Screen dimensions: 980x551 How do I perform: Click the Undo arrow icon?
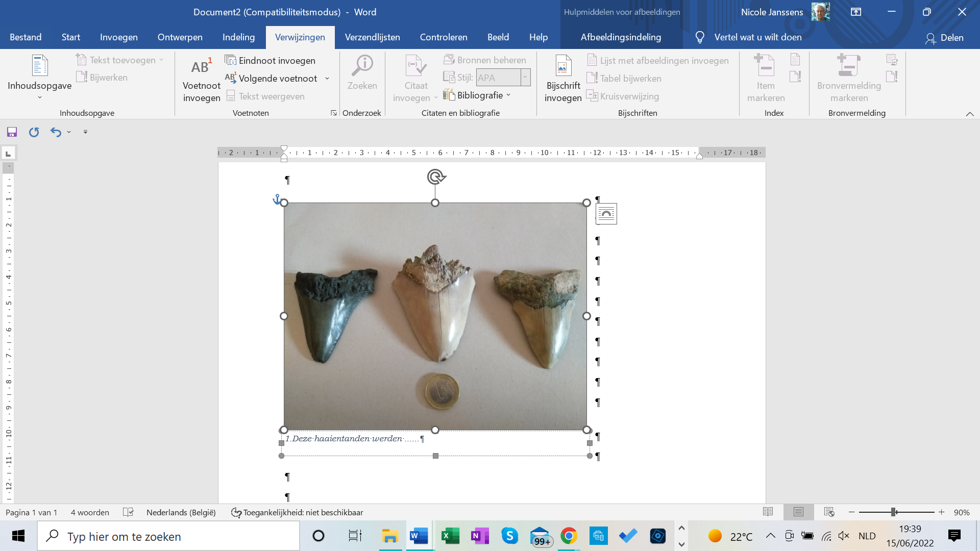(56, 132)
